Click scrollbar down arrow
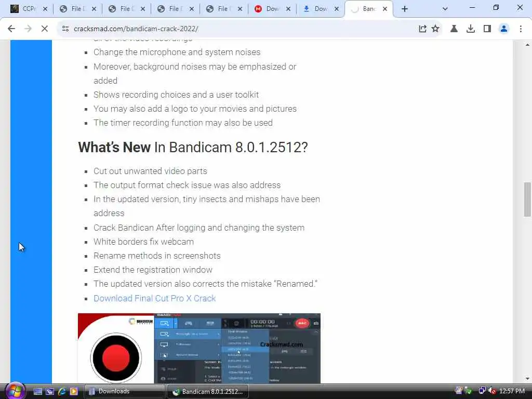Viewport: 532px width, 399px height. [527, 379]
